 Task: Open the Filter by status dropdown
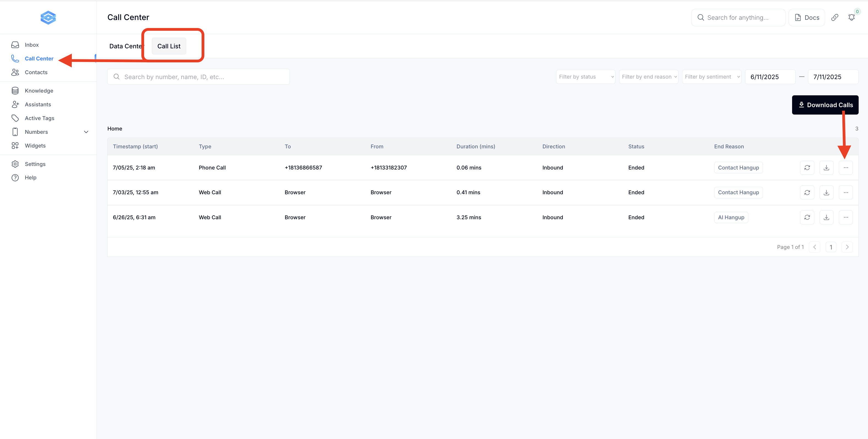[585, 77]
